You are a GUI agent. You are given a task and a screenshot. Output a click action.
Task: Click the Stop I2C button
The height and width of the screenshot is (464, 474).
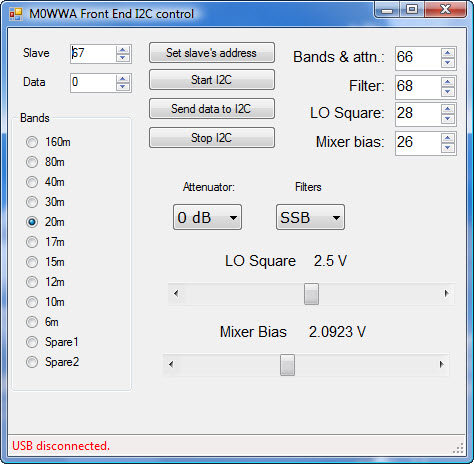(x=212, y=138)
